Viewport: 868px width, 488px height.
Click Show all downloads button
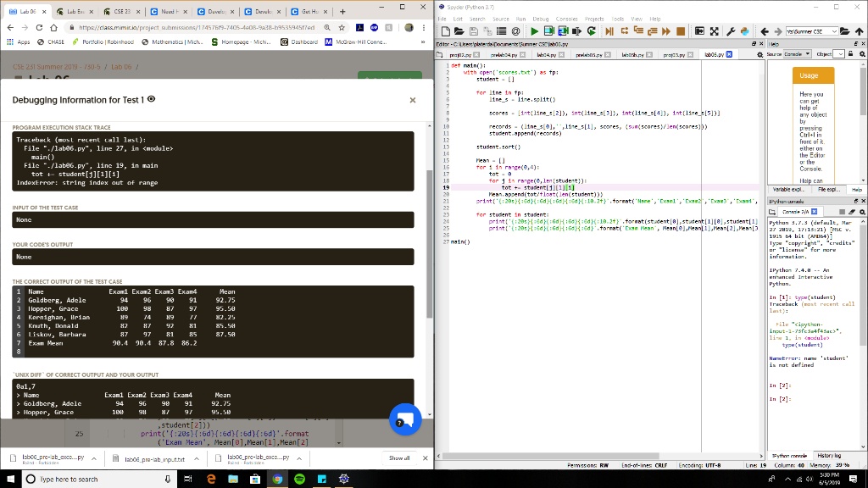click(399, 458)
